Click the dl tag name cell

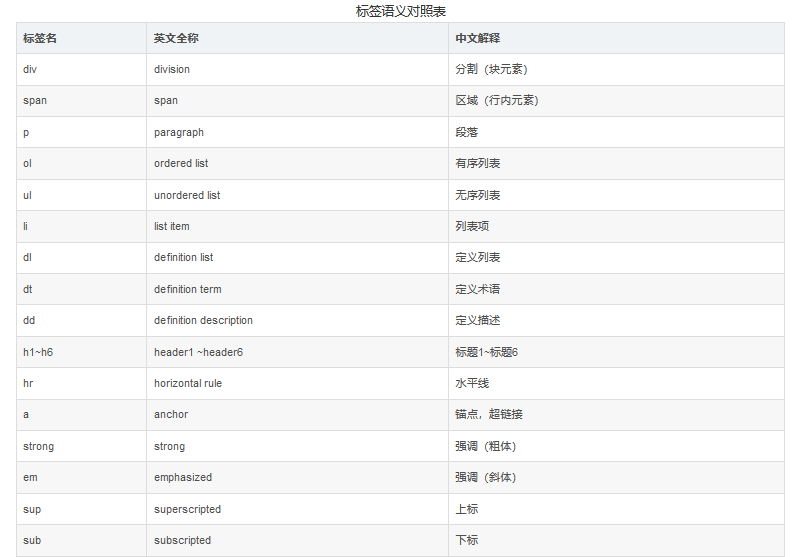[82, 258]
